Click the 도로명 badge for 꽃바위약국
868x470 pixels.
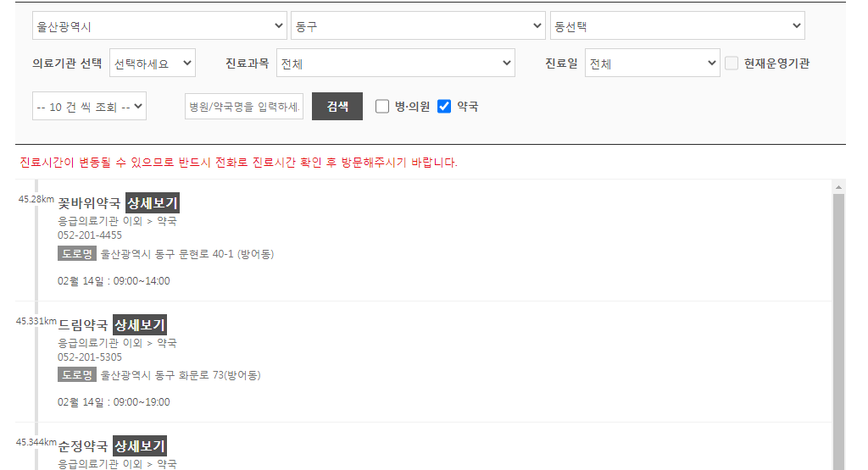77,254
